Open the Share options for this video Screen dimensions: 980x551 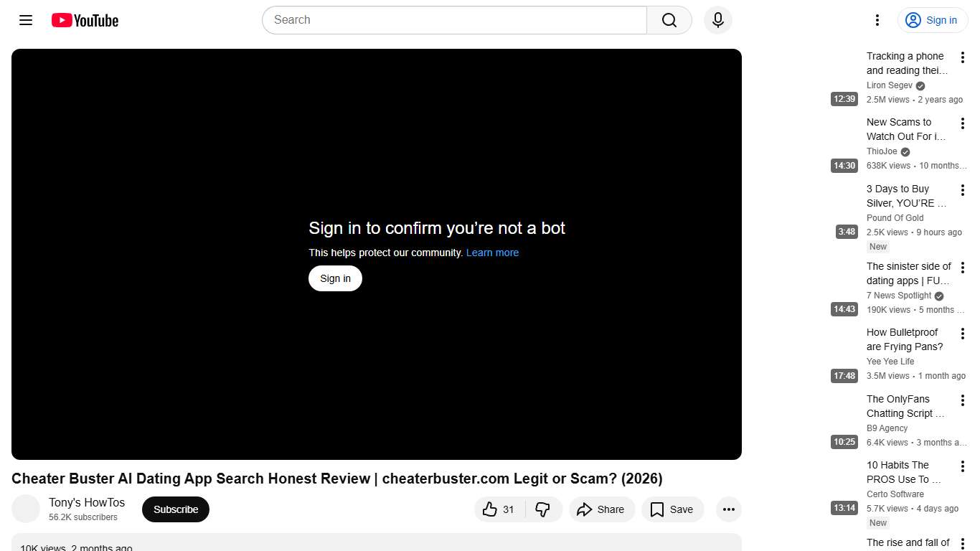[x=602, y=509]
